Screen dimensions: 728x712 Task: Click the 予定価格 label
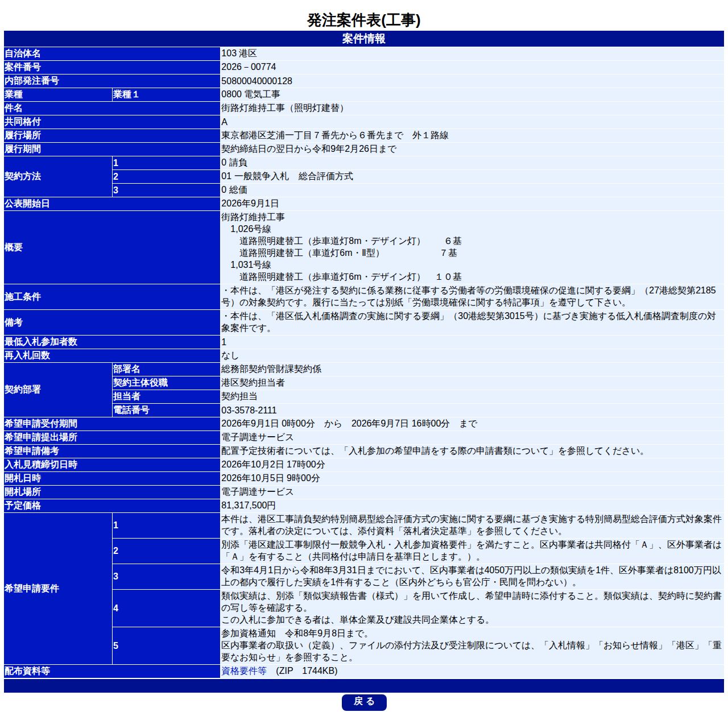point(23,506)
